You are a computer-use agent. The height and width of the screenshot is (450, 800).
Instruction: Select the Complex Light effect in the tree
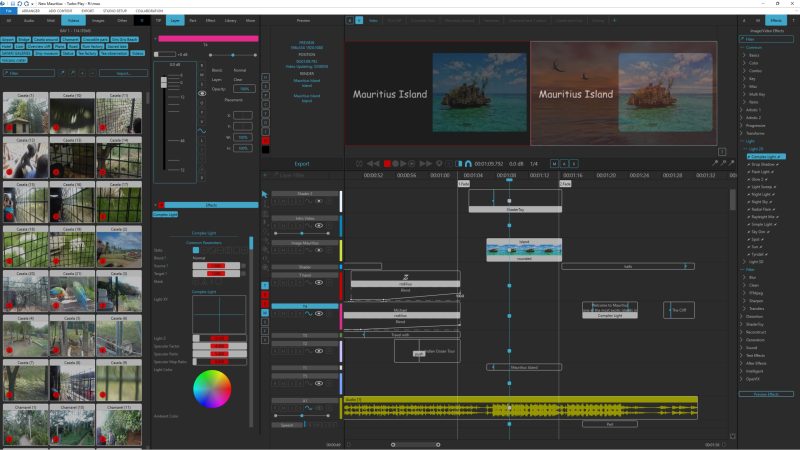tap(765, 157)
